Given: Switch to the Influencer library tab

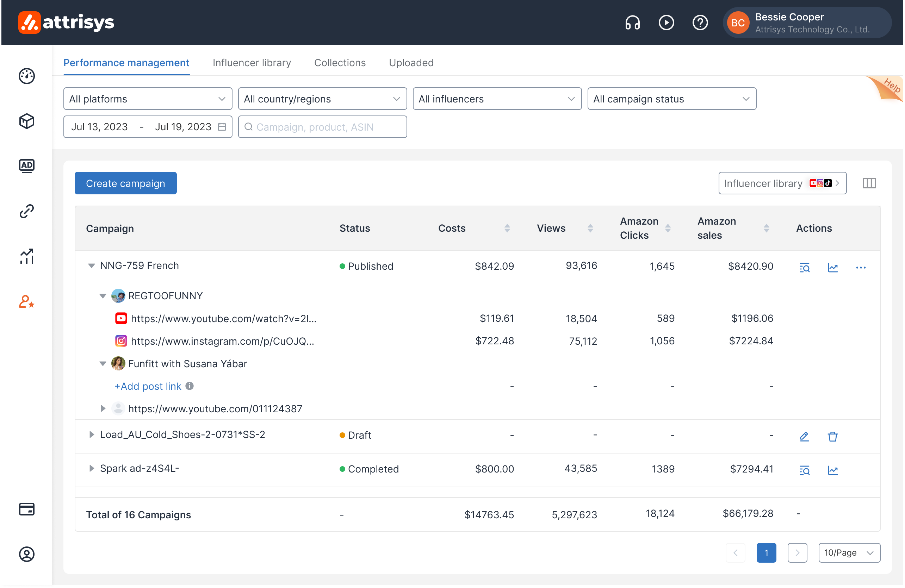Looking at the screenshot, I should 252,63.
